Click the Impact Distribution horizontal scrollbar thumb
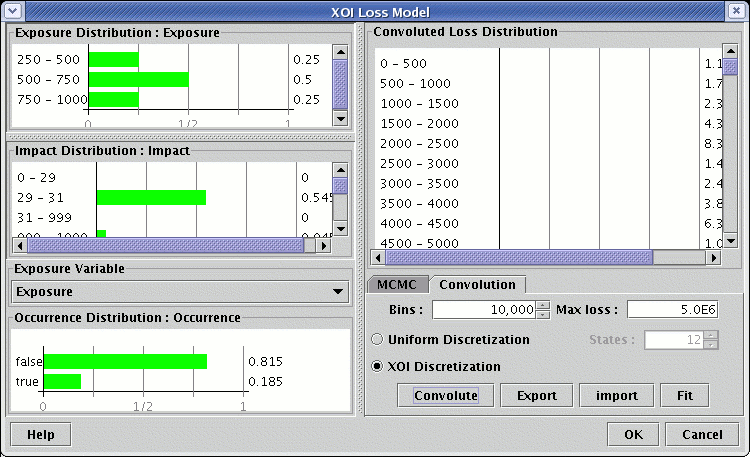Viewport: 750px width, 457px height. [x=165, y=245]
